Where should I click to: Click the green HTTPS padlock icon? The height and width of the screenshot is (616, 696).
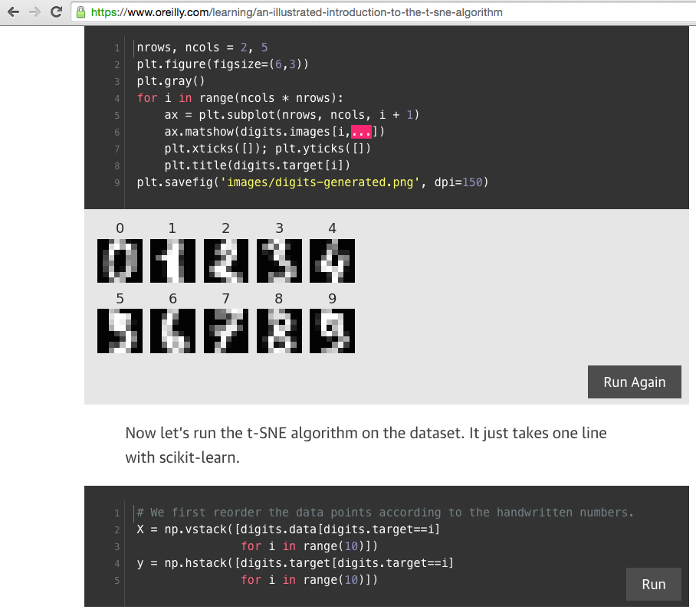(x=80, y=12)
